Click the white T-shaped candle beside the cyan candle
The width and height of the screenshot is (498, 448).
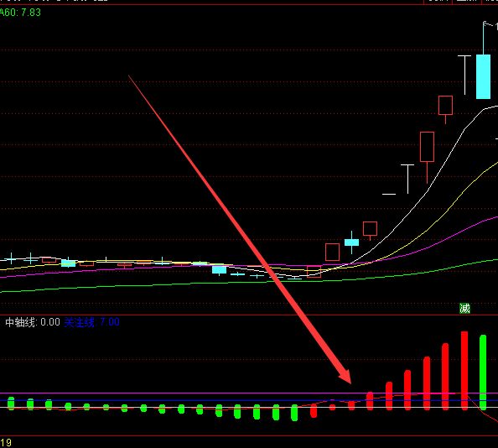(464, 75)
